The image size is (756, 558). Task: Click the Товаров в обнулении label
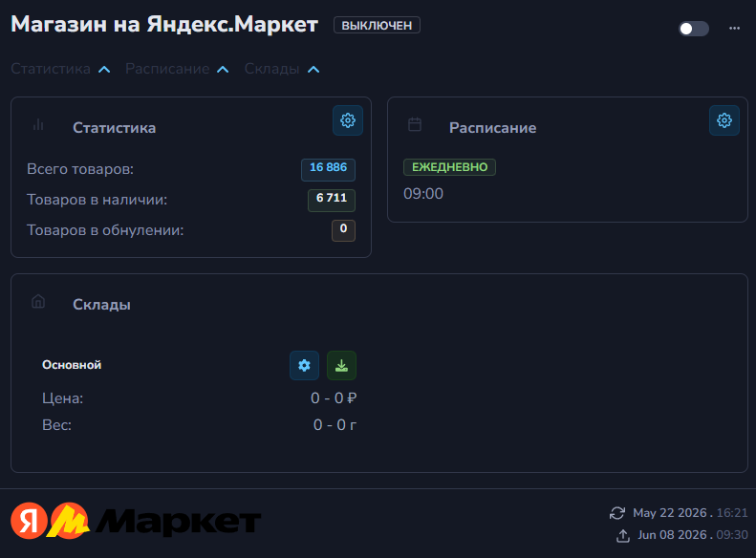point(105,230)
